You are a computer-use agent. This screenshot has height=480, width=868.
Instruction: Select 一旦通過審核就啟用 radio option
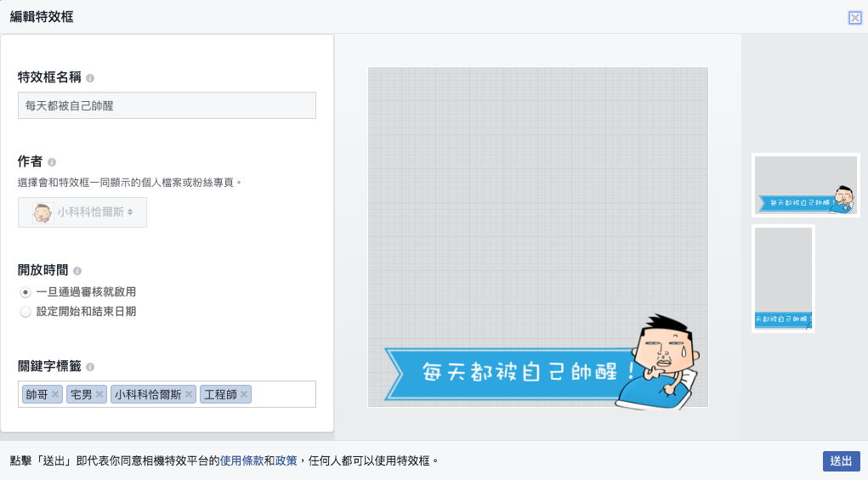(26, 292)
